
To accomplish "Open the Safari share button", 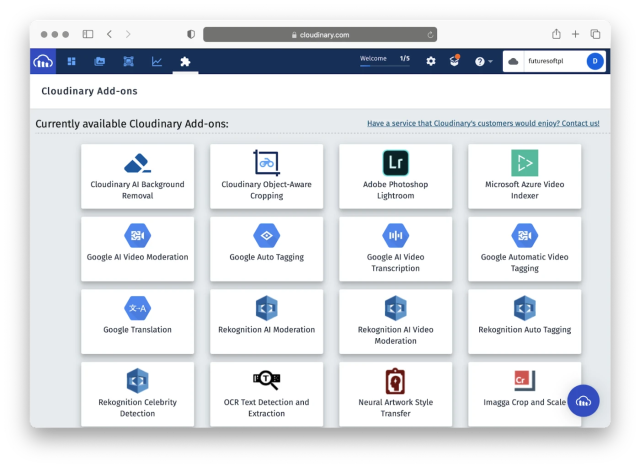I will [556, 34].
